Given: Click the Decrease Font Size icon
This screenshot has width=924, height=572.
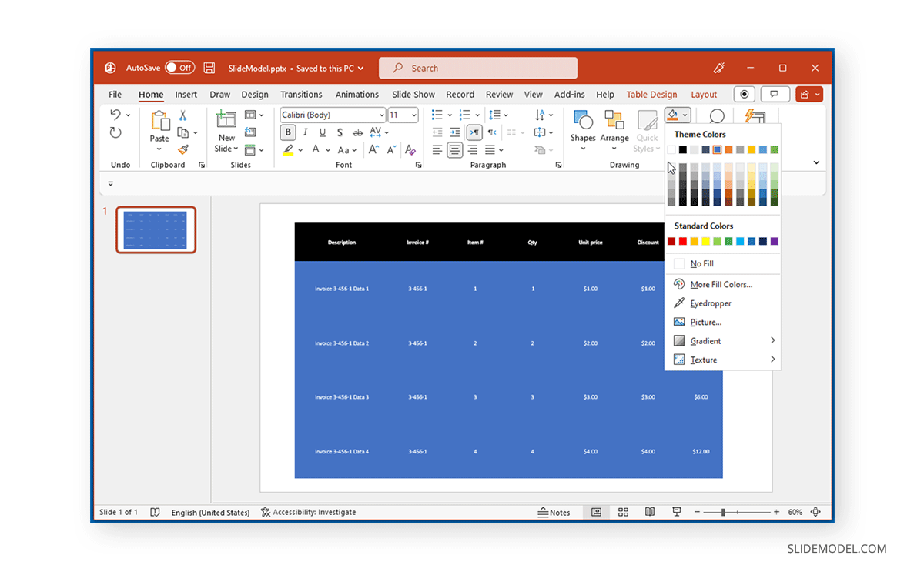Looking at the screenshot, I should (393, 150).
